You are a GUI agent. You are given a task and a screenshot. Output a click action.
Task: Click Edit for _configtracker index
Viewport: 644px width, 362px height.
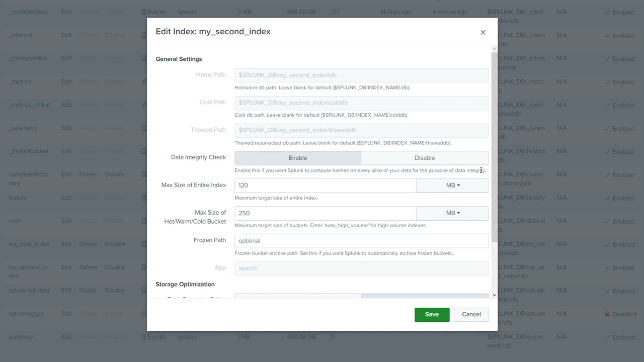click(66, 12)
